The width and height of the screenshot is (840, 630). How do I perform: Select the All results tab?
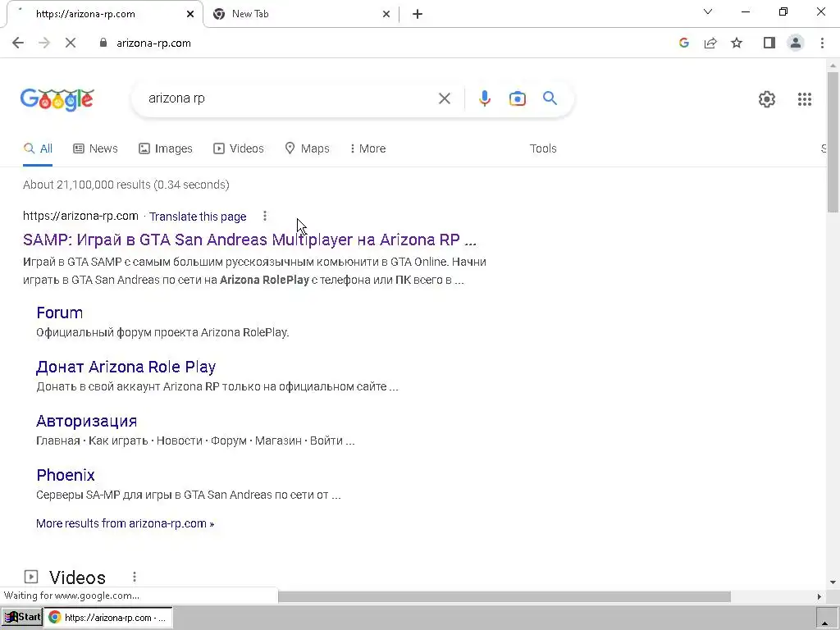tap(38, 148)
